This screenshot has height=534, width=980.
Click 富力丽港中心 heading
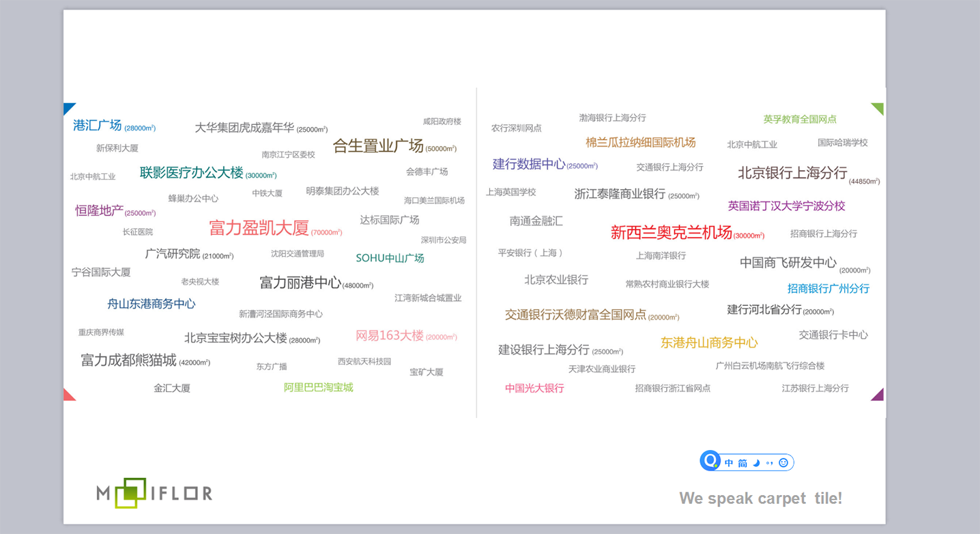300,283
